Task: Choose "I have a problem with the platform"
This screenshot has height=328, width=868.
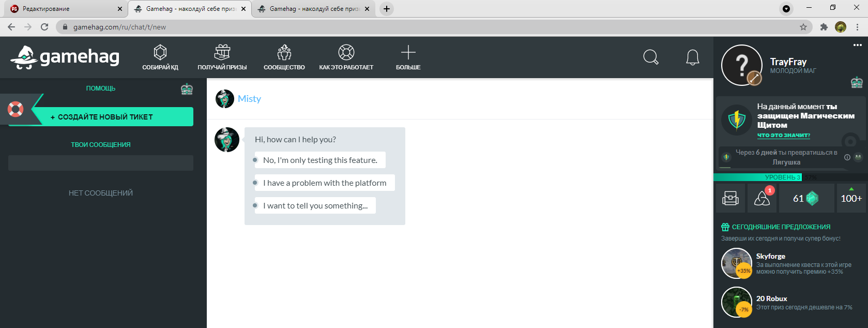Action: tap(325, 183)
